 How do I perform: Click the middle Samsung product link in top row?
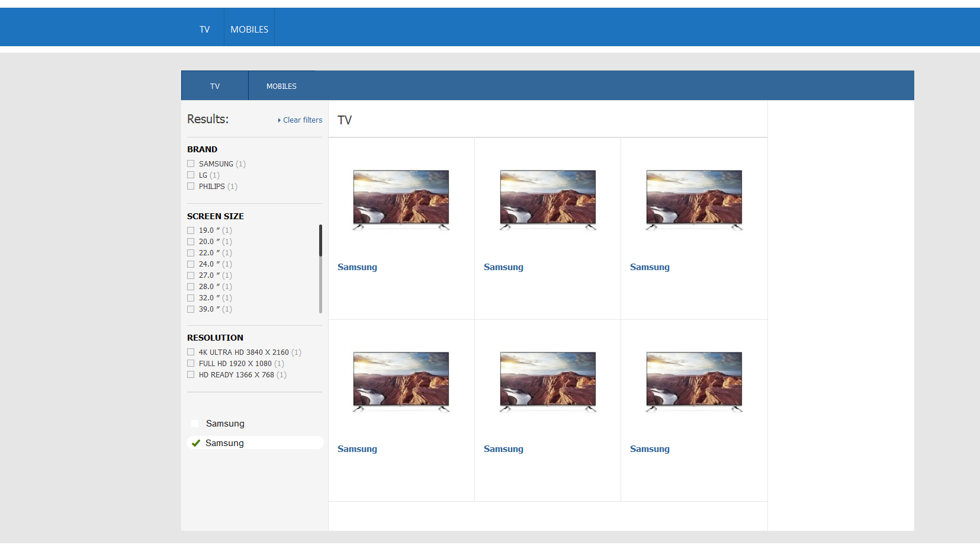(x=503, y=267)
